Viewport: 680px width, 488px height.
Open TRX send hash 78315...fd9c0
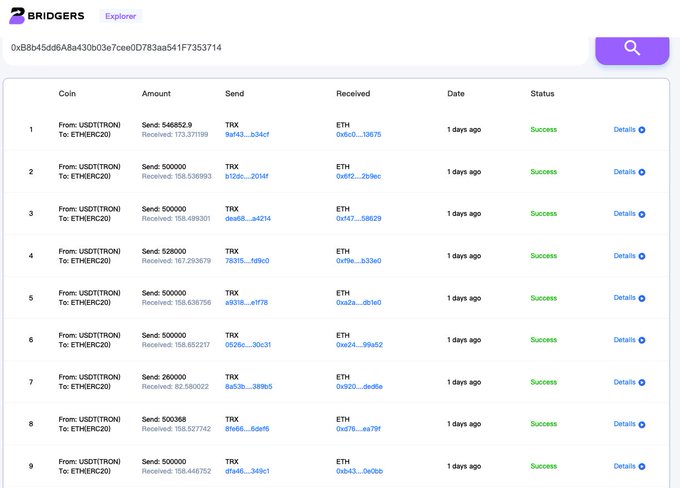[247, 260]
